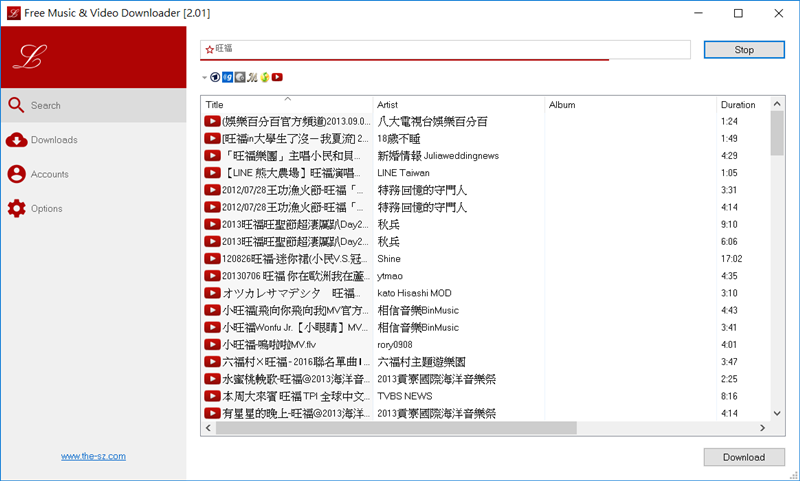This screenshot has width=800, height=481.
Task: Click the YouTube icon on LINE Taiwan row
Action: pyautogui.click(x=212, y=173)
